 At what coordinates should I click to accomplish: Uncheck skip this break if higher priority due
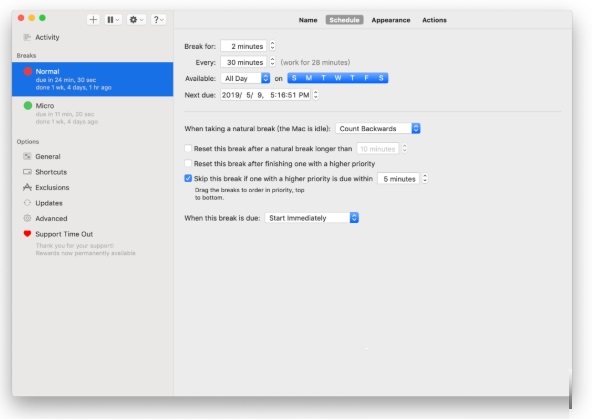[x=188, y=179]
